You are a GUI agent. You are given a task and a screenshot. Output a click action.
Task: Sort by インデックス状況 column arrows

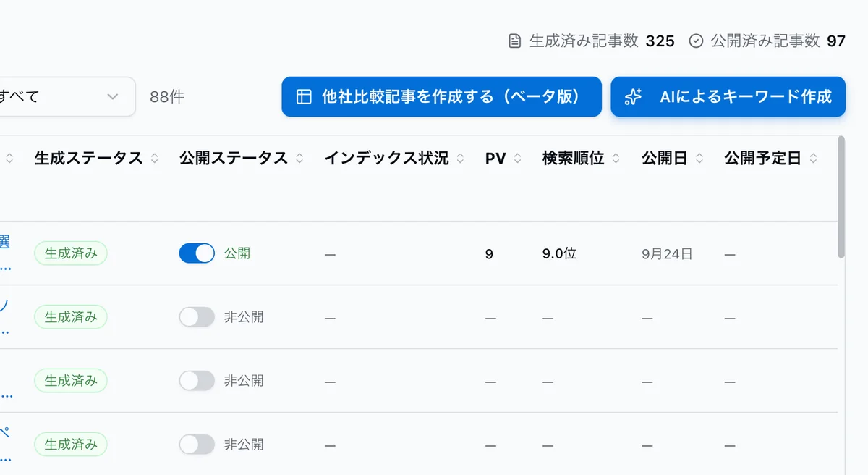[x=460, y=159]
